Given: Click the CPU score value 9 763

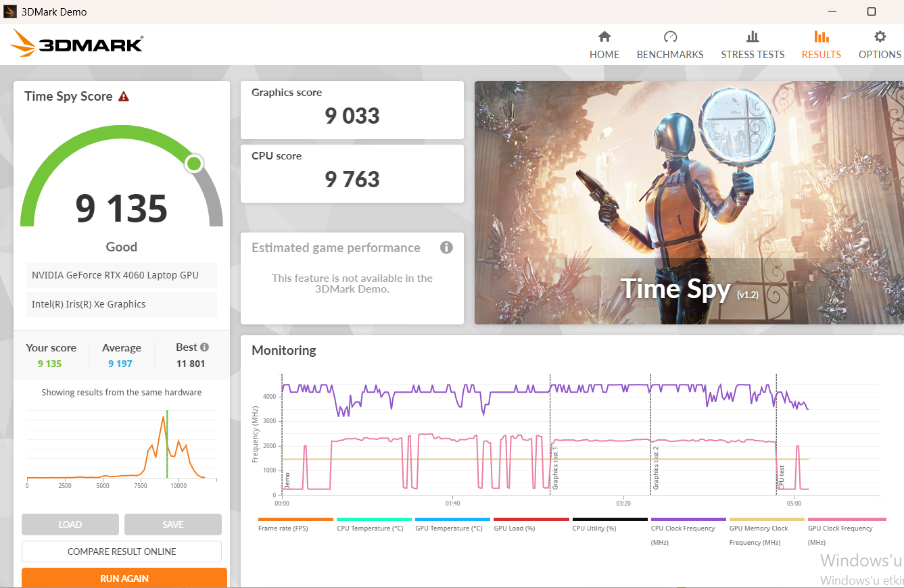Looking at the screenshot, I should [352, 180].
